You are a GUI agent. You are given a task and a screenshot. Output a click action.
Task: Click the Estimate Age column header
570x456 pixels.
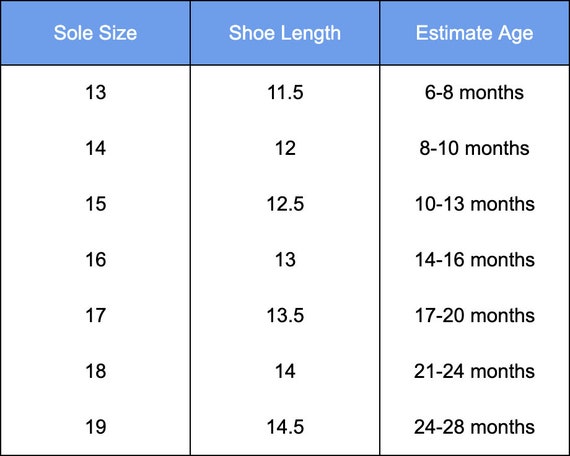(474, 33)
